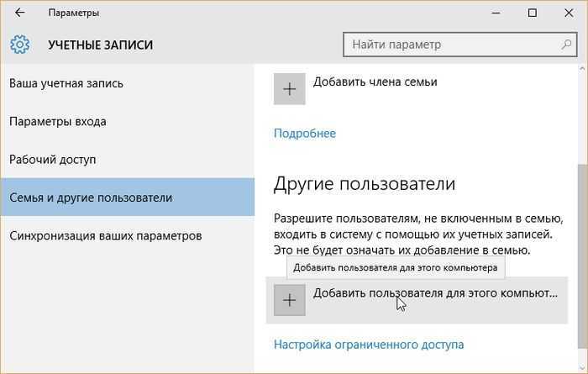Image resolution: width=588 pixels, height=374 pixels.
Task: Click the settings gear icon
Action: (x=20, y=45)
